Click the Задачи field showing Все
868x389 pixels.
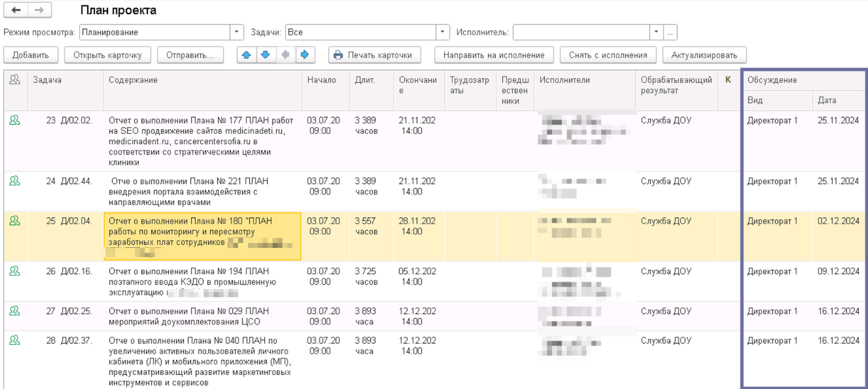[360, 32]
